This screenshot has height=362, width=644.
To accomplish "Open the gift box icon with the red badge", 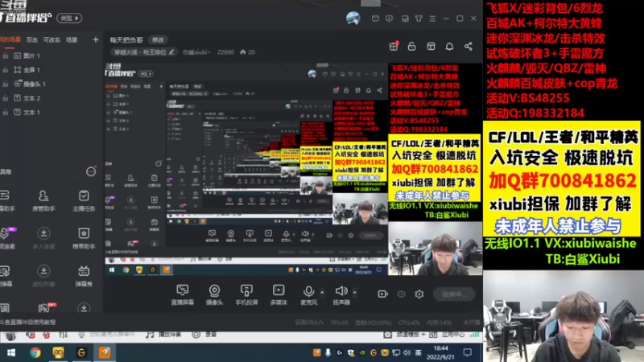I will coord(394,46).
